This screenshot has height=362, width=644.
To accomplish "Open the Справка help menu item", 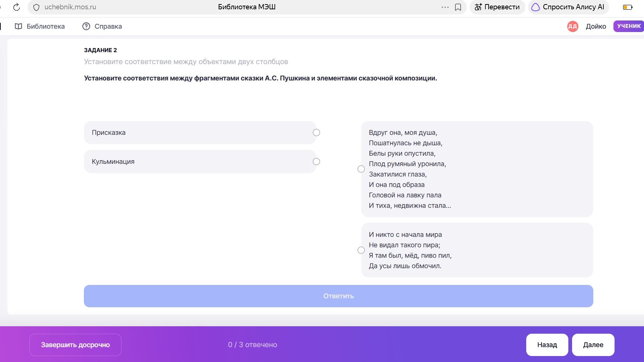I will (x=102, y=26).
